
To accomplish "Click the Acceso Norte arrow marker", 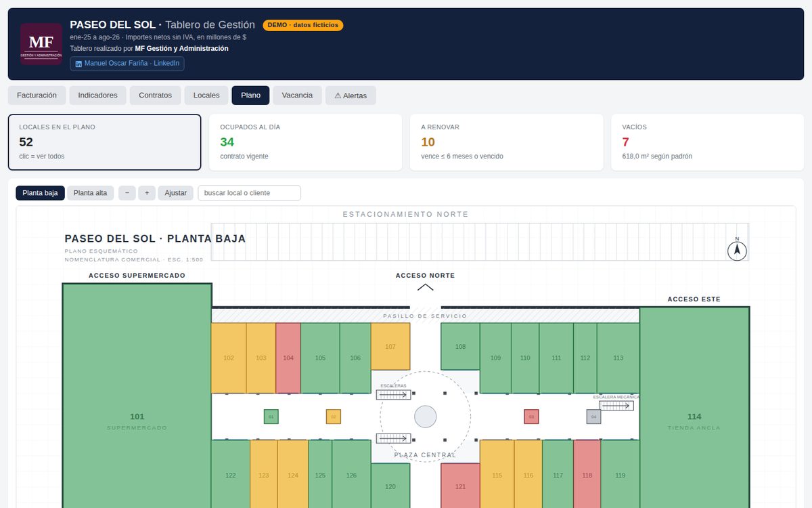I will tap(425, 287).
